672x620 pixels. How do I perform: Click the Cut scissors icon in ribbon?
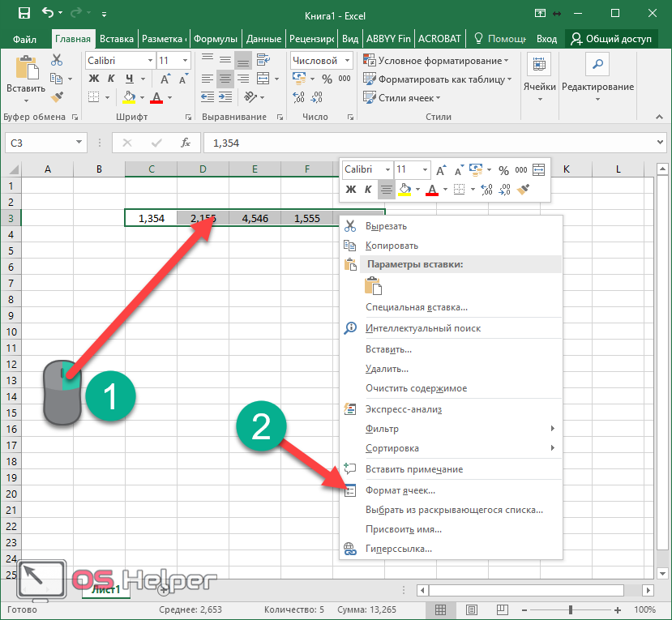(57, 60)
